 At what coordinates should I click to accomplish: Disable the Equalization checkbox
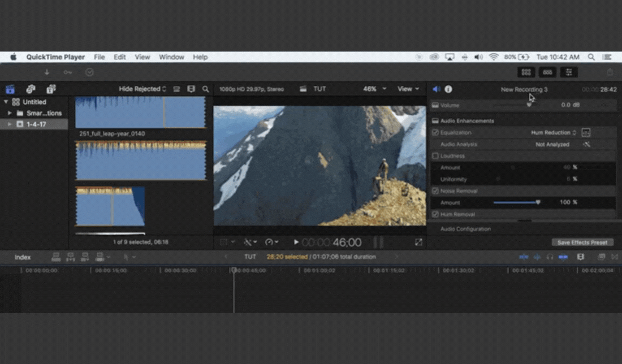pyautogui.click(x=435, y=133)
